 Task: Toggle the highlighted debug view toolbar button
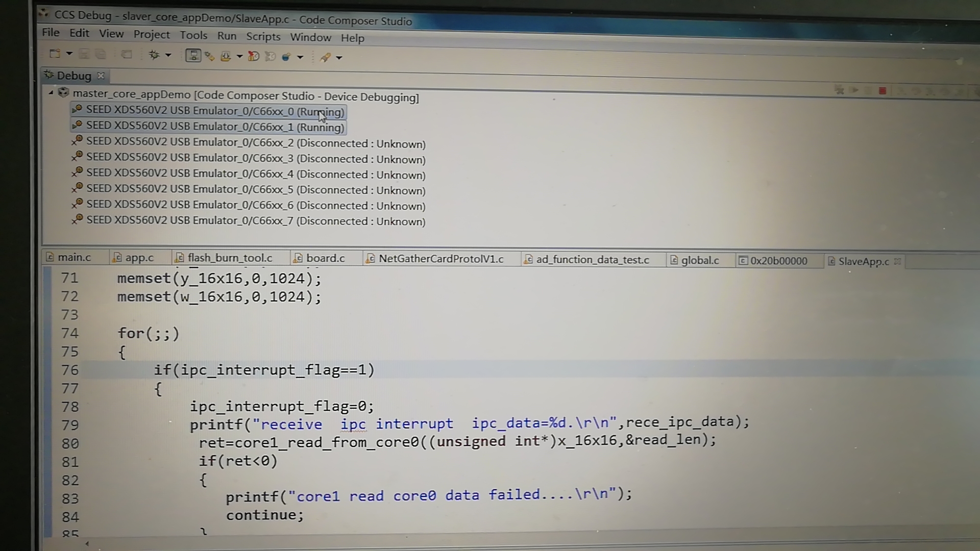point(193,55)
